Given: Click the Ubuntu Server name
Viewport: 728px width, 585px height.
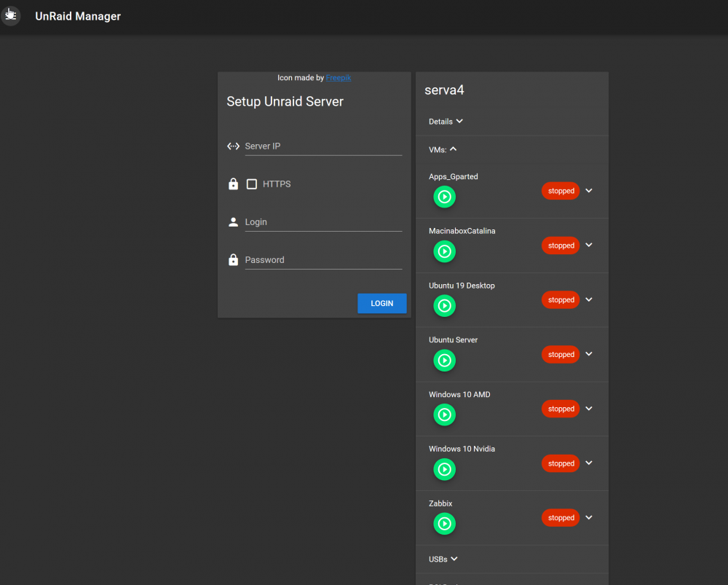Looking at the screenshot, I should (453, 339).
